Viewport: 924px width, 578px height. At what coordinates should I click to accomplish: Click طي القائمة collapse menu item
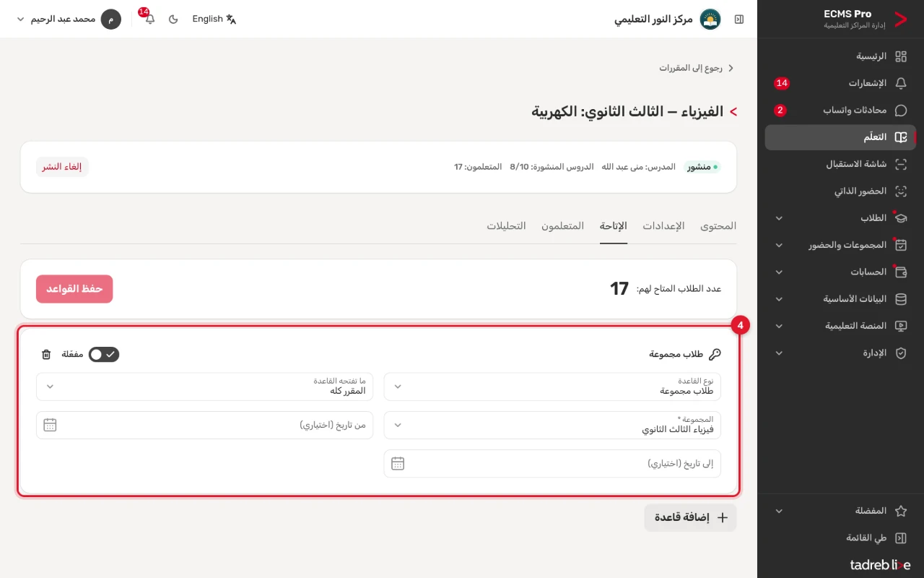841,538
